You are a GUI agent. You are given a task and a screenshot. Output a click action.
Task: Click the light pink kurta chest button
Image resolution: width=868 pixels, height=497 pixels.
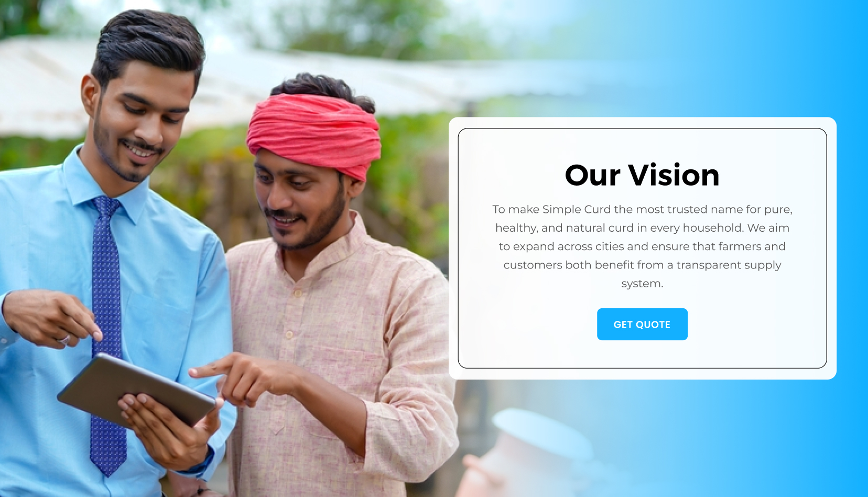(x=289, y=334)
